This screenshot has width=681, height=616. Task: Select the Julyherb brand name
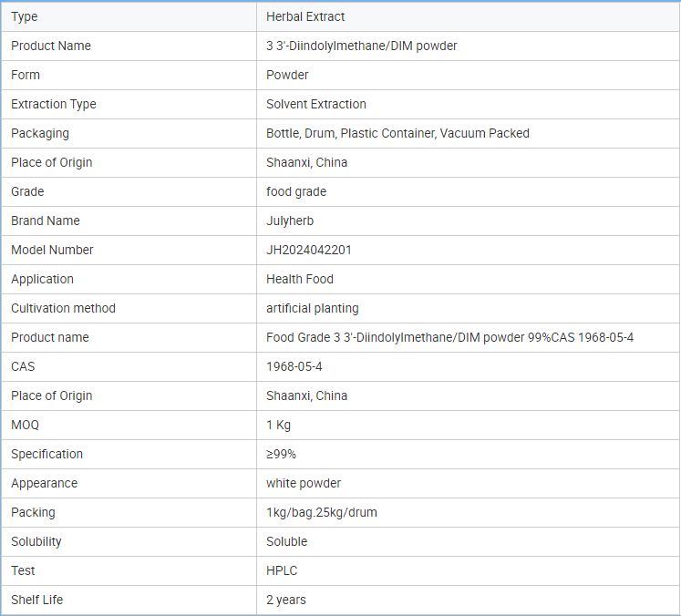[290, 221]
